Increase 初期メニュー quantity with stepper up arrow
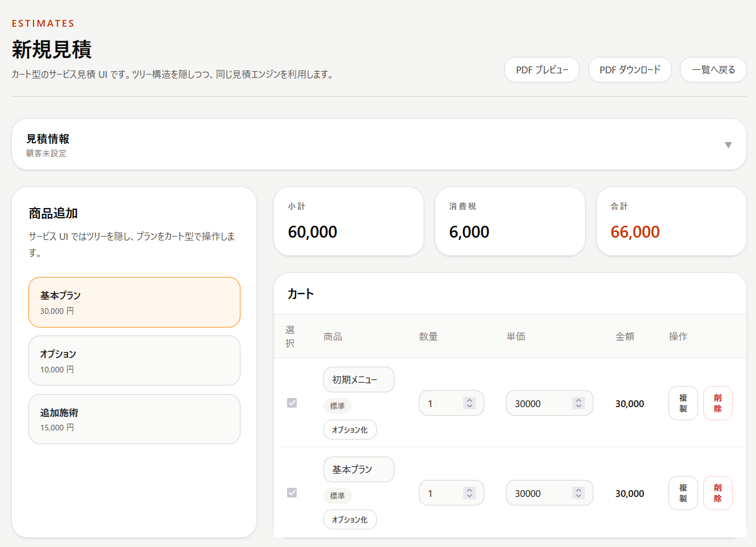The height and width of the screenshot is (547, 756). coord(468,400)
